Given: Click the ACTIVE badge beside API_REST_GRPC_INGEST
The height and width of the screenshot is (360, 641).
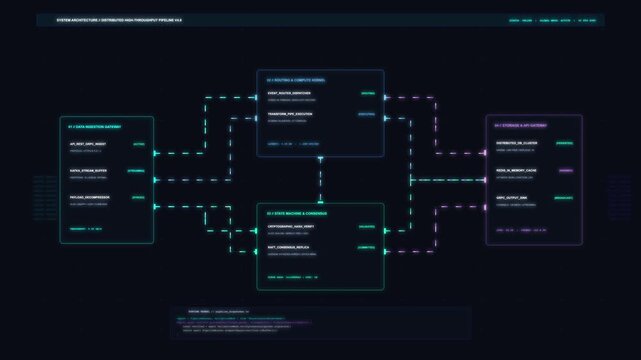Looking at the screenshot, I should coord(139,144).
